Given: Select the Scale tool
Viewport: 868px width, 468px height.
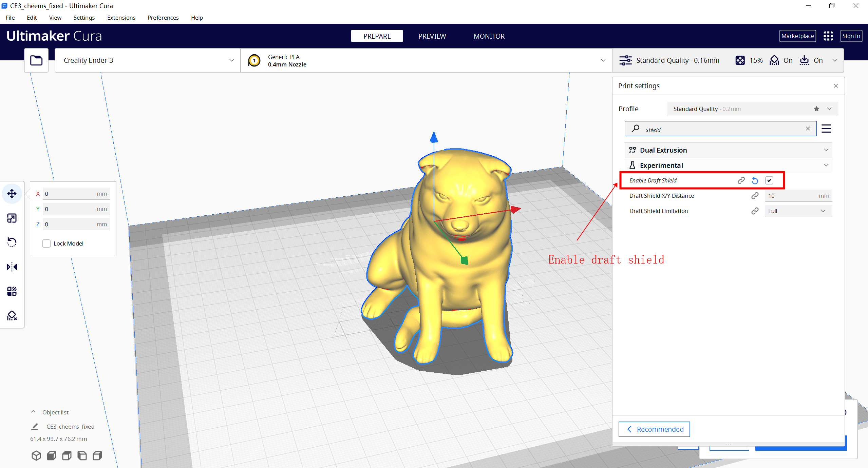Looking at the screenshot, I should [12, 218].
